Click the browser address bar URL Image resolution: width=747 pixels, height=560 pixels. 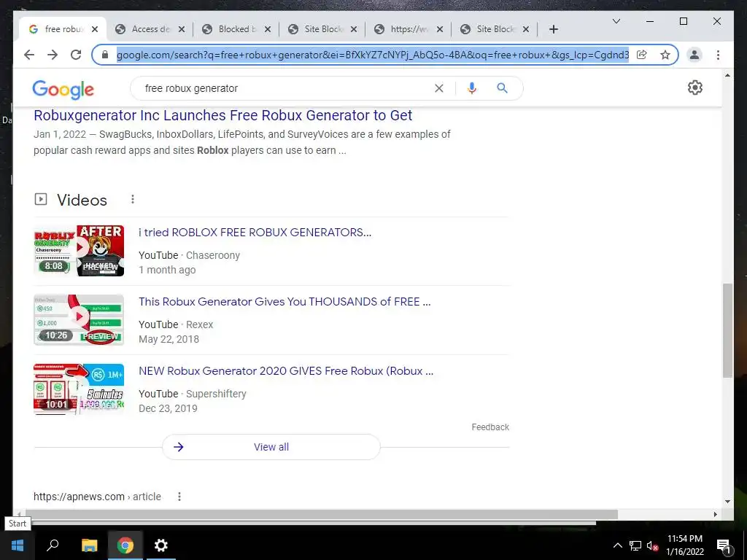pyautogui.click(x=373, y=55)
